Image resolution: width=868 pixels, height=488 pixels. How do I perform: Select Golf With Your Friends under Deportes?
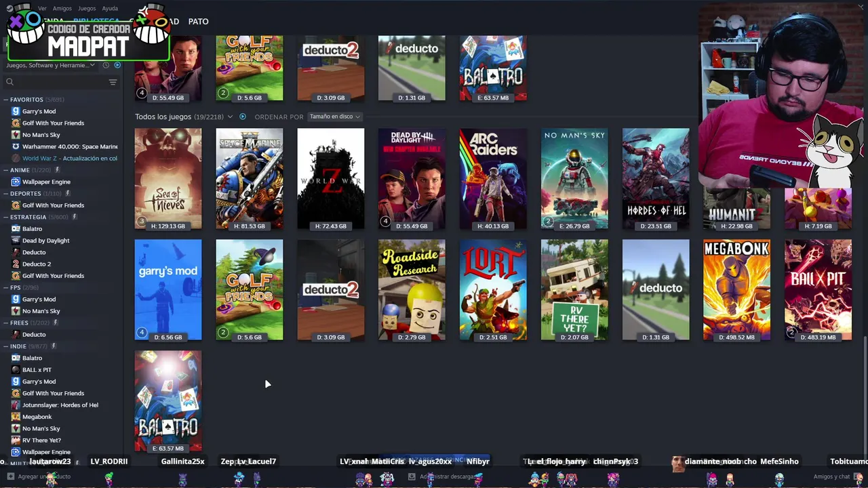click(x=53, y=205)
